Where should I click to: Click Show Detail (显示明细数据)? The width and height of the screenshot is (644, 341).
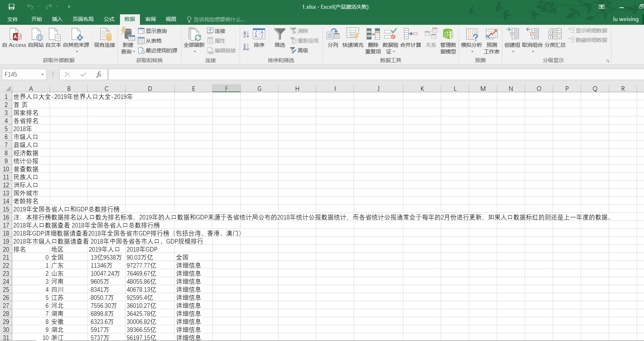[588, 31]
